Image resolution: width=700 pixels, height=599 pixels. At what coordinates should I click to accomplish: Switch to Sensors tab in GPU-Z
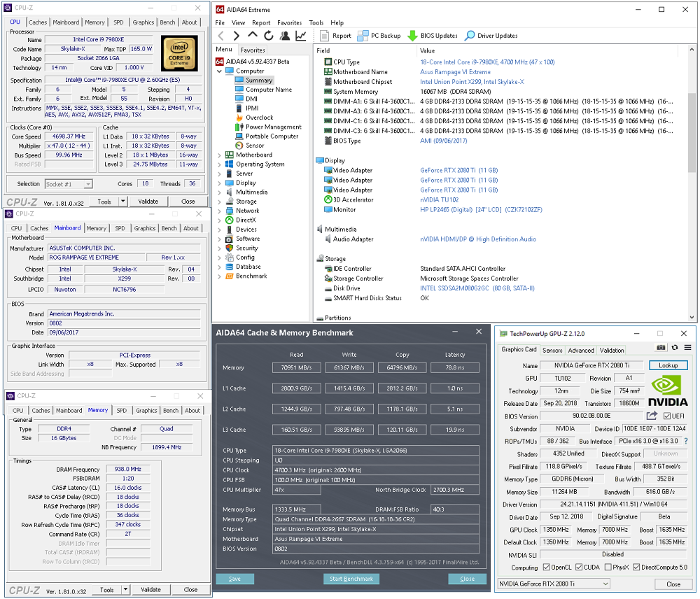tap(552, 351)
